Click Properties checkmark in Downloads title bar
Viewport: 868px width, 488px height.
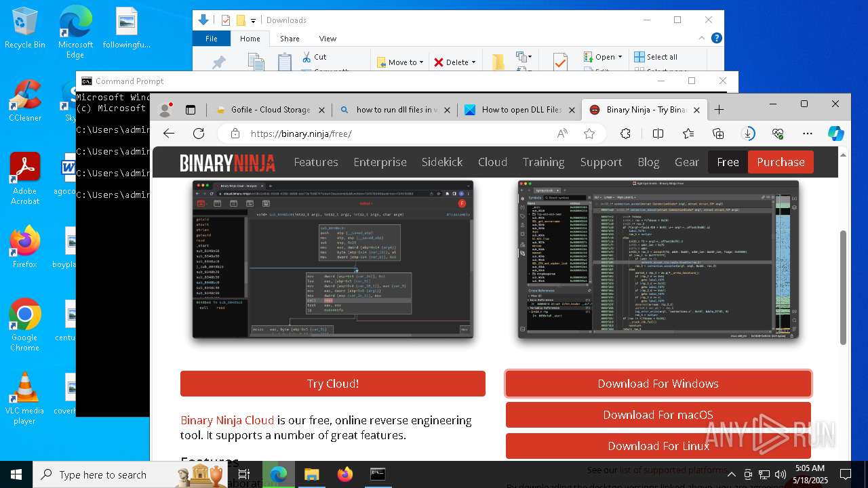(226, 20)
